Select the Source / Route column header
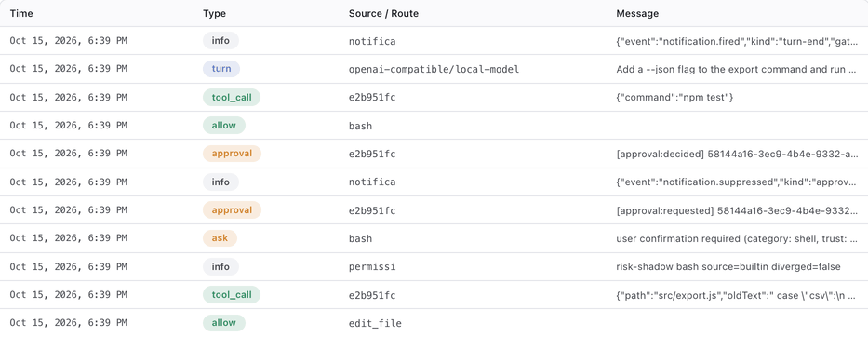 point(383,13)
